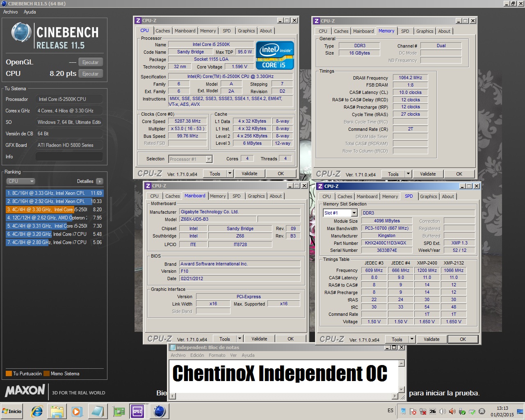Image resolution: width=525 pixels, height=420 pixels.
Task: Switch to Graphics tab in SPD window
Action: (429, 196)
